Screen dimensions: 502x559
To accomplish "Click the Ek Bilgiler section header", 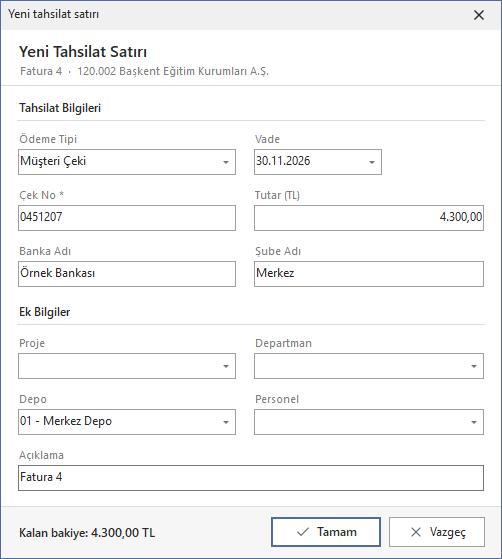I will [x=45, y=312].
